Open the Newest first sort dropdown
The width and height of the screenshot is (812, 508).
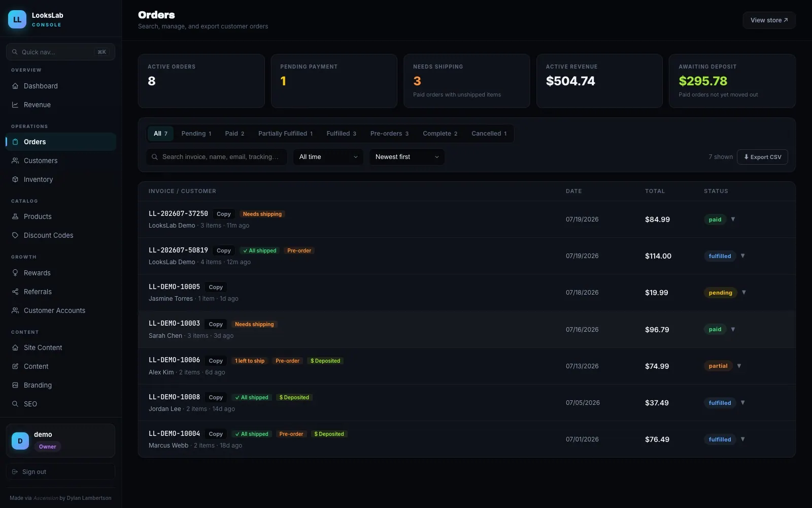point(407,157)
